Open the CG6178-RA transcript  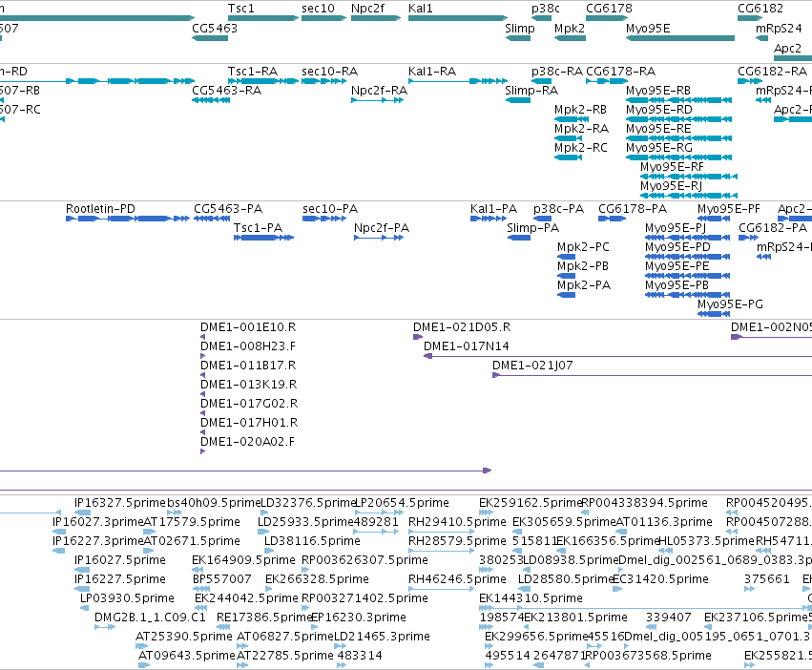(607, 81)
